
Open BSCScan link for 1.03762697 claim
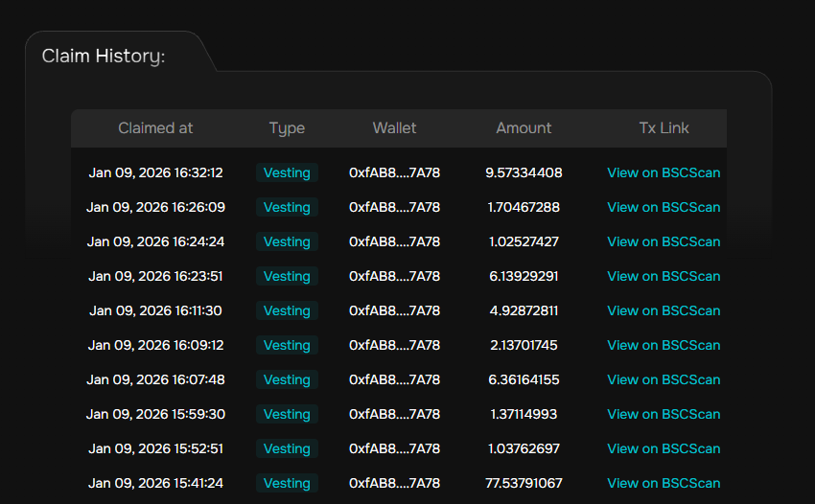tap(664, 449)
